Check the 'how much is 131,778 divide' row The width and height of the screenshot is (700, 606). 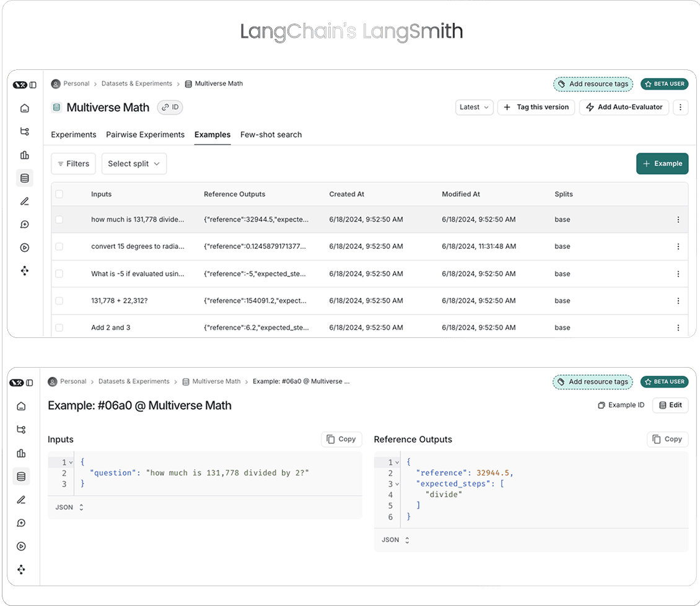(59, 220)
